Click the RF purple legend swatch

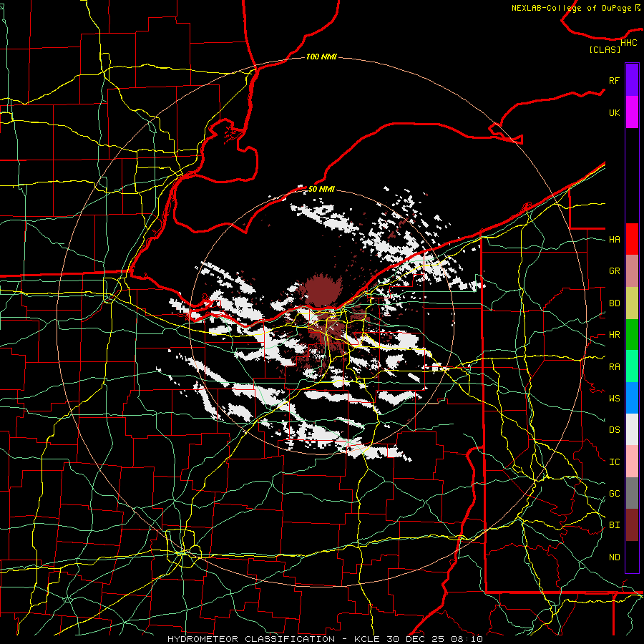pyautogui.click(x=632, y=80)
